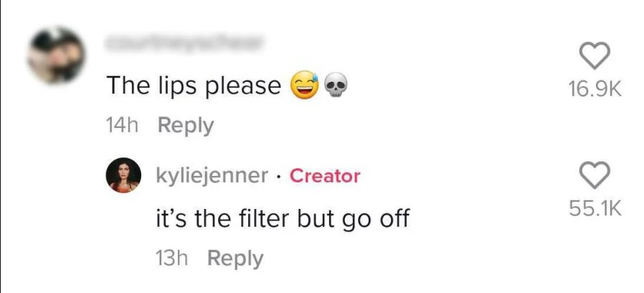
Task: Open the blurred username of the first commenter
Action: 183,42
